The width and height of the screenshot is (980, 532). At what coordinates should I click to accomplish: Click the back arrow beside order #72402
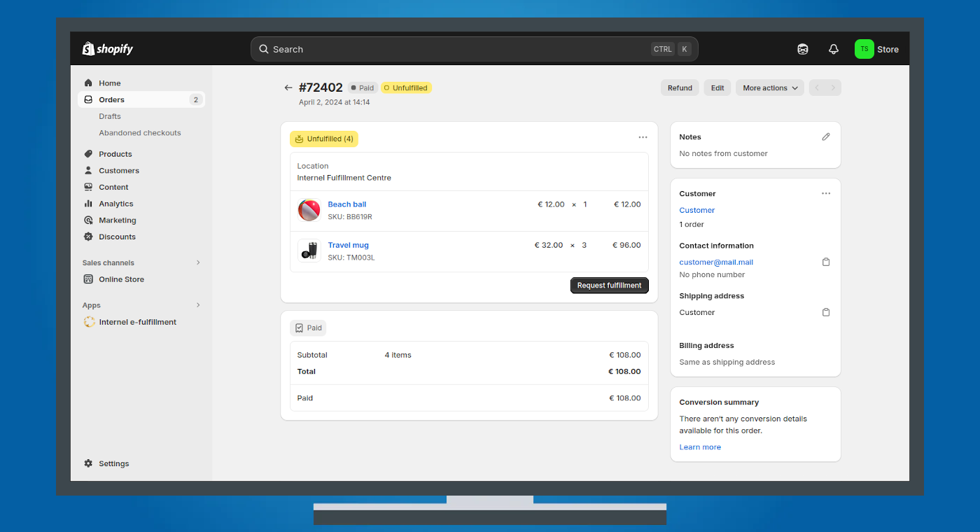point(288,88)
